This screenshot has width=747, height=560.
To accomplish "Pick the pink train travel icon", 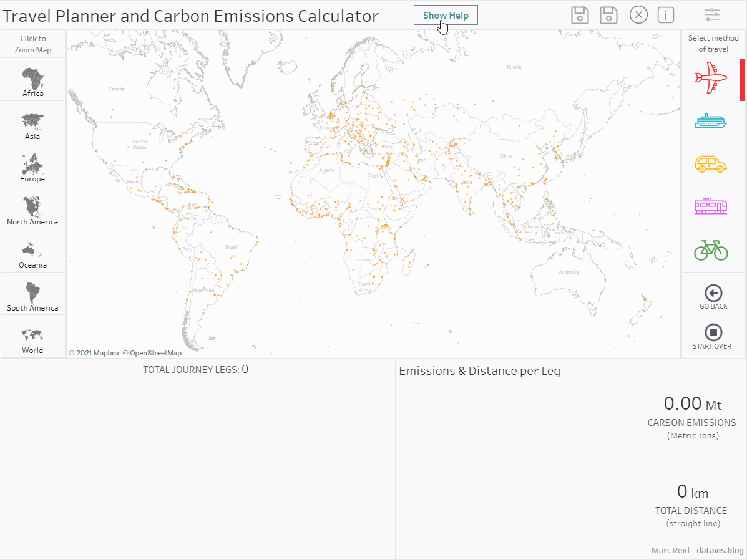I will coord(711,206).
